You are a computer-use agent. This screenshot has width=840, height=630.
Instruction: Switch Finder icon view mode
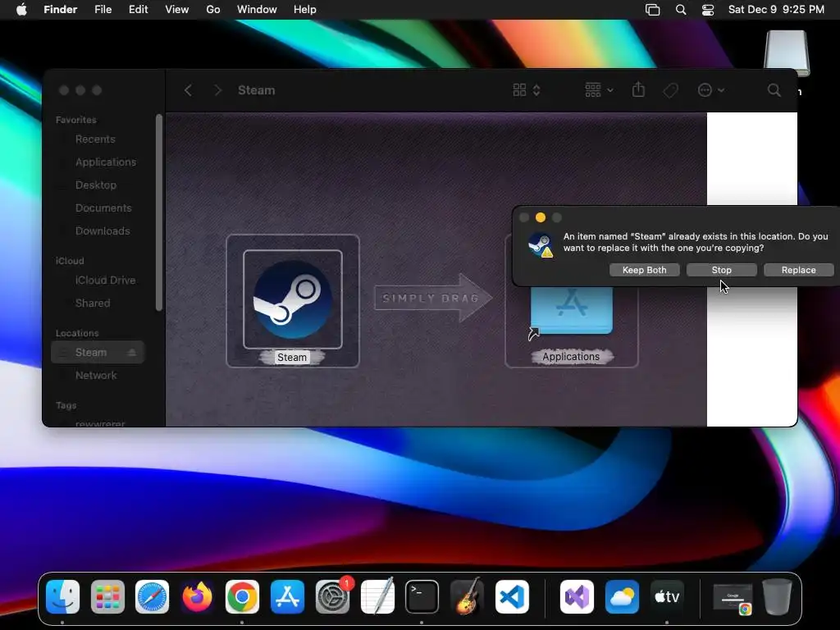tap(527, 90)
